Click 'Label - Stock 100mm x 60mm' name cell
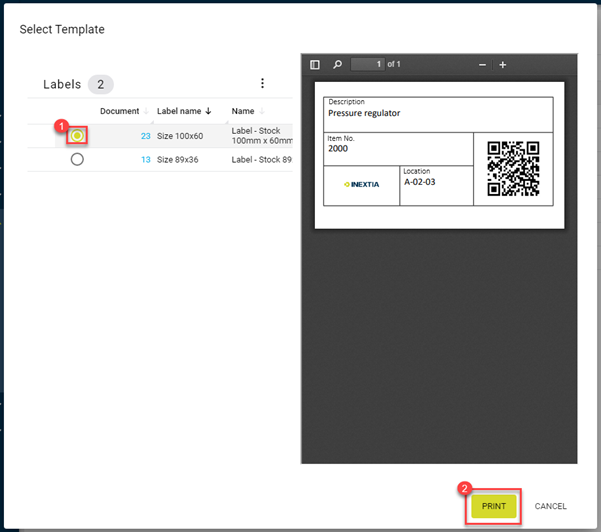The height and width of the screenshot is (532, 601). 262,136
